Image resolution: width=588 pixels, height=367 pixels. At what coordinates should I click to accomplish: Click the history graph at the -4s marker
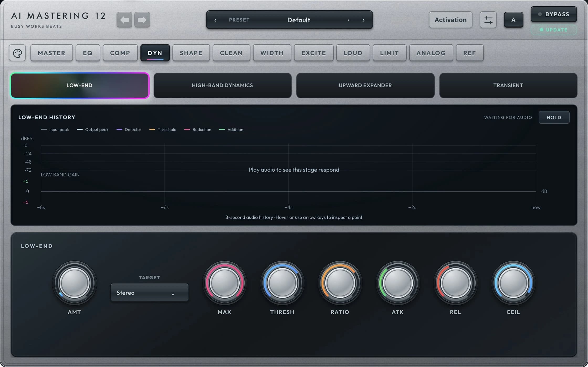(x=288, y=207)
